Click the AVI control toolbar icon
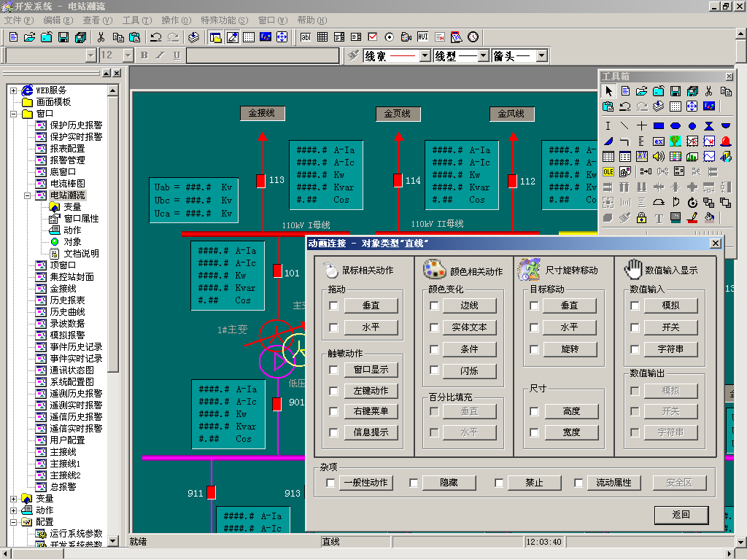The height and width of the screenshot is (560, 747). pyautogui.click(x=422, y=36)
